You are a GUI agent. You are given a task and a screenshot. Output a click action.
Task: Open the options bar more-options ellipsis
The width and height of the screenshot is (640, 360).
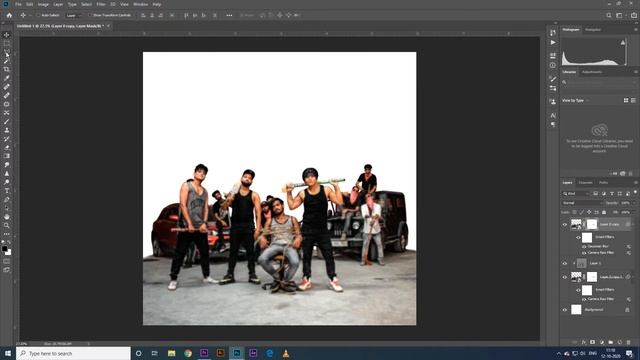229,16
